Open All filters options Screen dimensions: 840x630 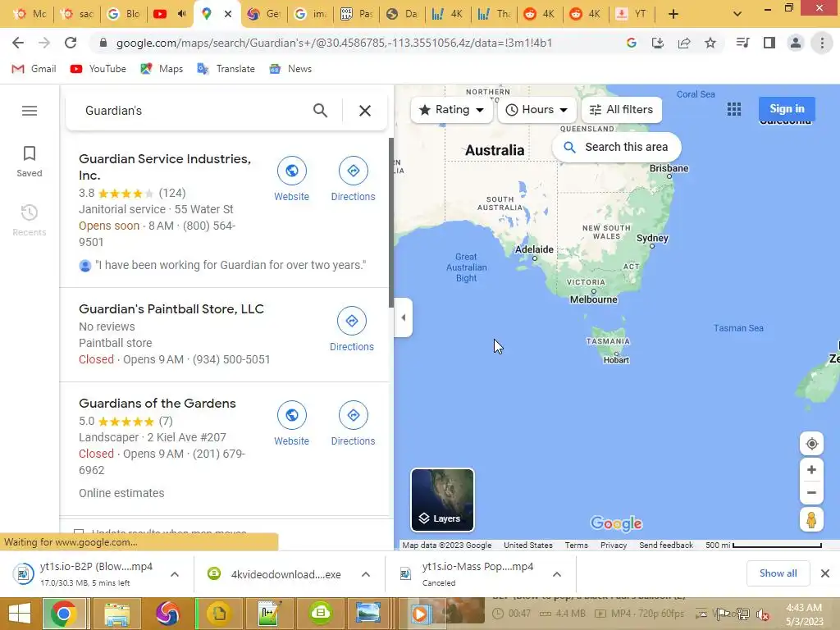pos(622,110)
